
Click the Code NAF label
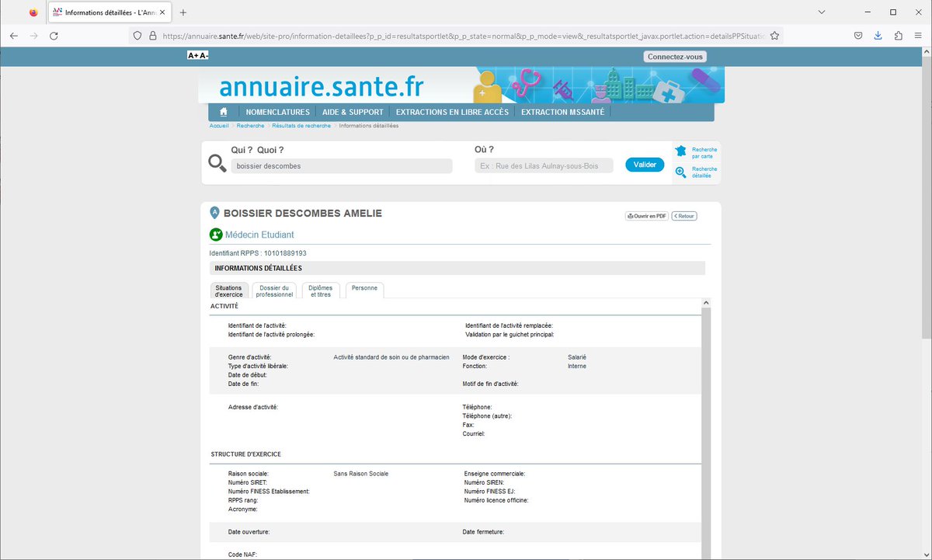242,555
